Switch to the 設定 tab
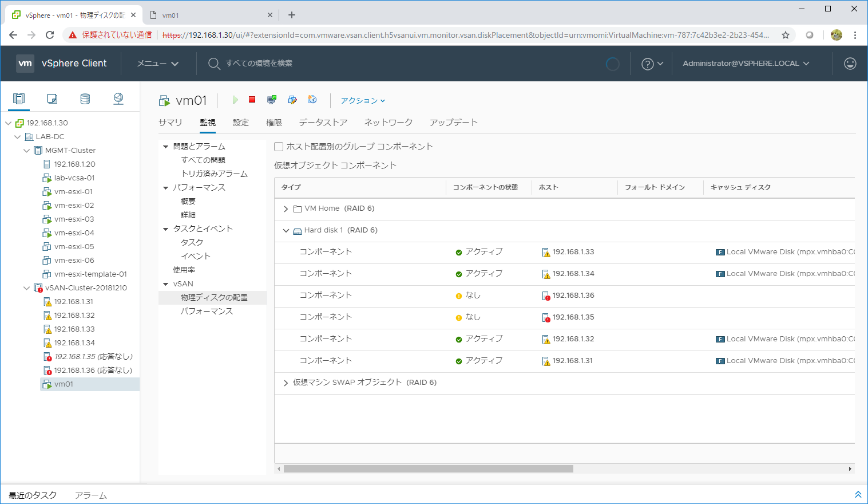This screenshot has width=868, height=504. pyautogui.click(x=241, y=123)
